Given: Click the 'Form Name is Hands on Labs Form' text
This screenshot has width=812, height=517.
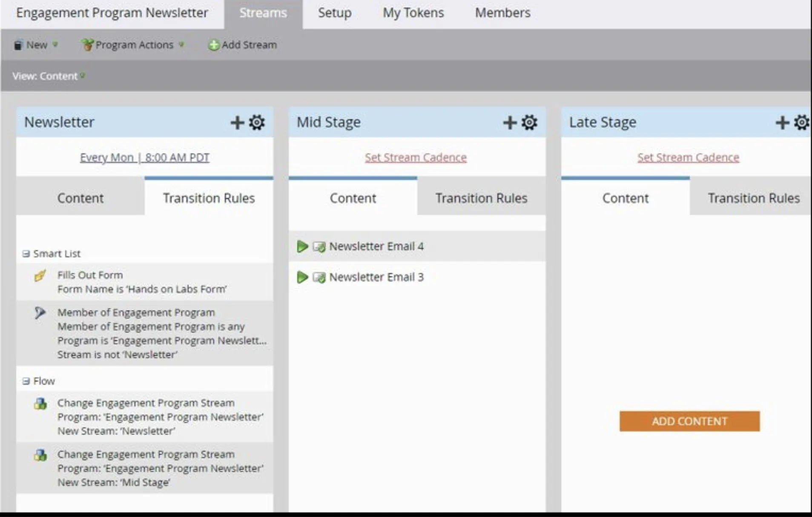Looking at the screenshot, I should pyautogui.click(x=142, y=289).
